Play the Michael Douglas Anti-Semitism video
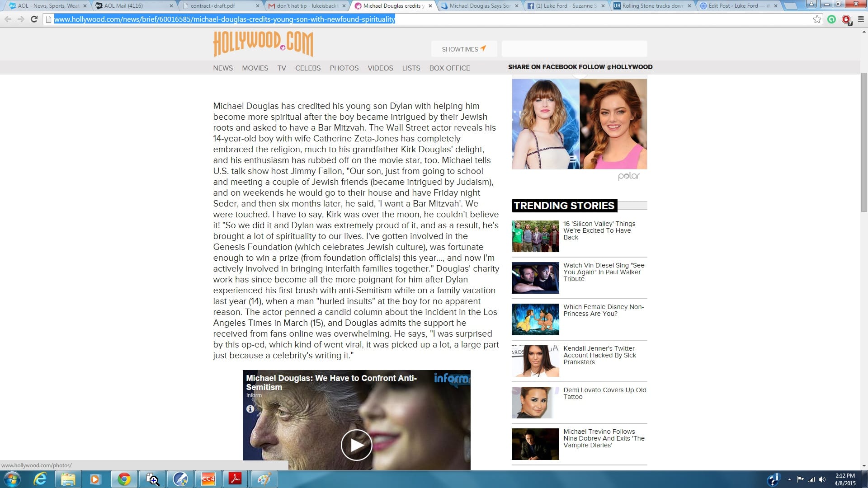Image resolution: width=868 pixels, height=488 pixels. coord(356,445)
